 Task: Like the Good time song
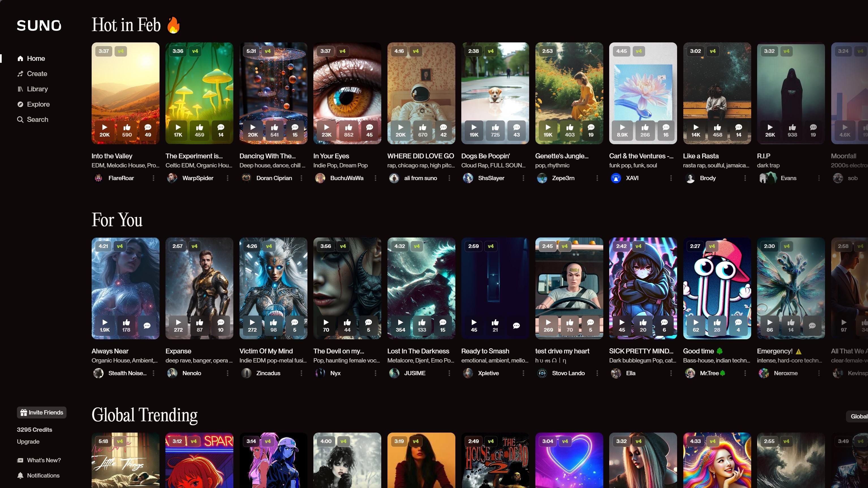coord(717,325)
